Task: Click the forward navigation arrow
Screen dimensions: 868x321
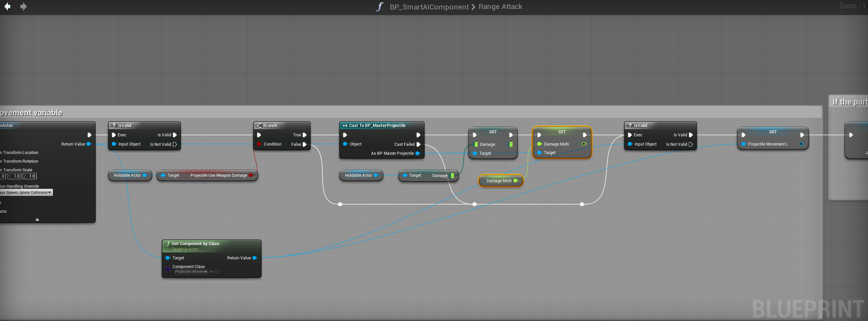Action: (x=23, y=6)
